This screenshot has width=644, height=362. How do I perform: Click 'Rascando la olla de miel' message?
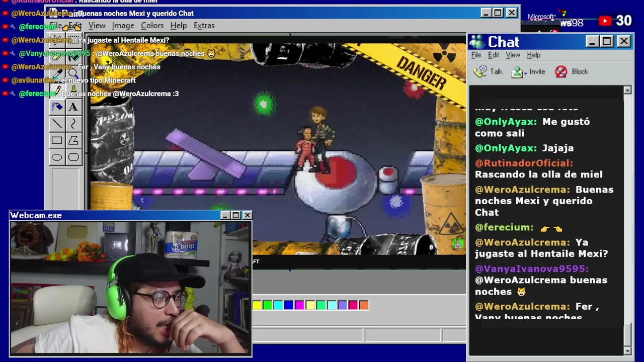538,174
